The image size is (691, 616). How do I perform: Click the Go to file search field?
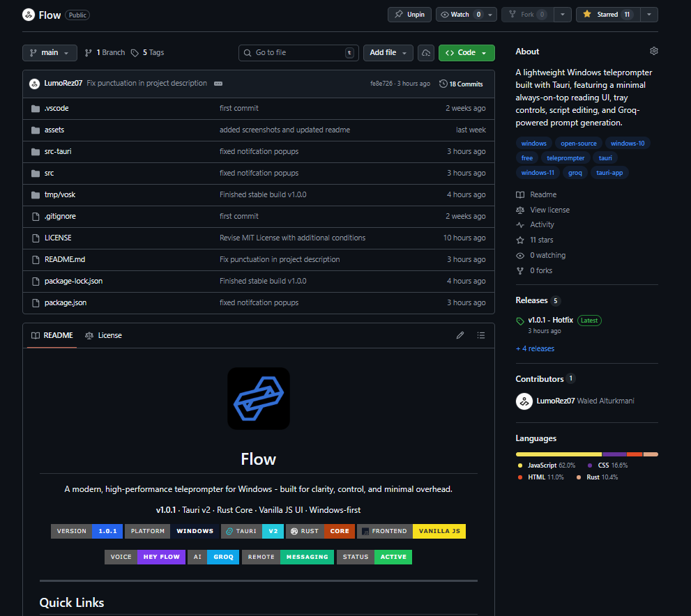(x=298, y=53)
